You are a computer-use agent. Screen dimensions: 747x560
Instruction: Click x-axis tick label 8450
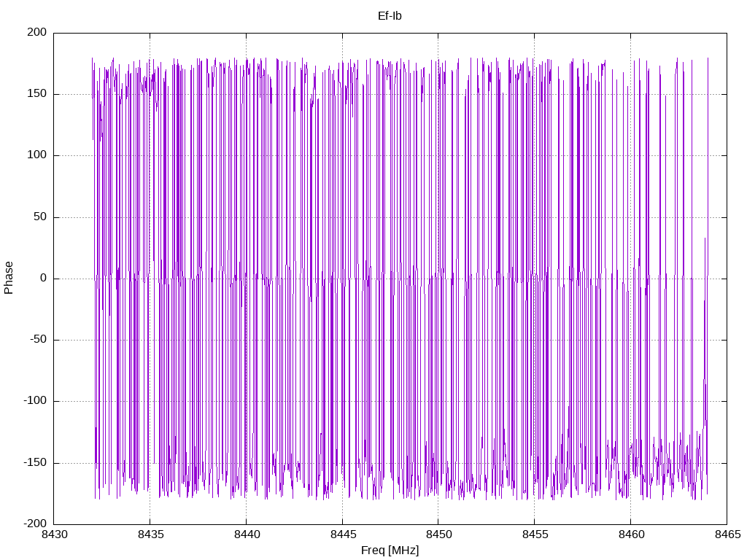pos(438,534)
